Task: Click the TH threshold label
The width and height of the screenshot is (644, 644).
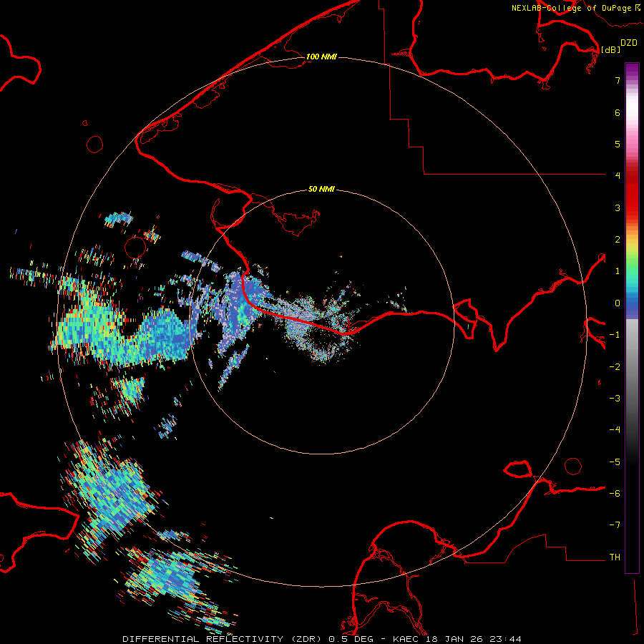Action: tap(615, 557)
